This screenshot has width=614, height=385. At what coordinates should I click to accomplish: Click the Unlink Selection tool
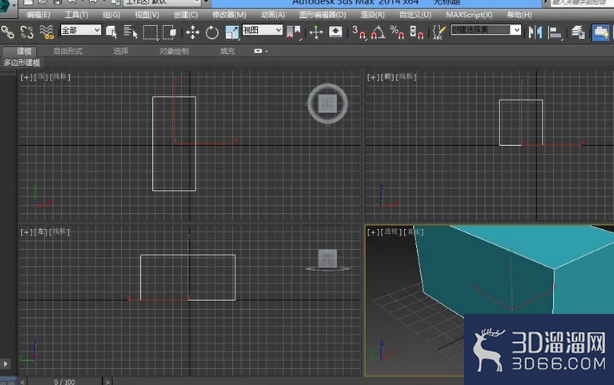click(x=27, y=32)
